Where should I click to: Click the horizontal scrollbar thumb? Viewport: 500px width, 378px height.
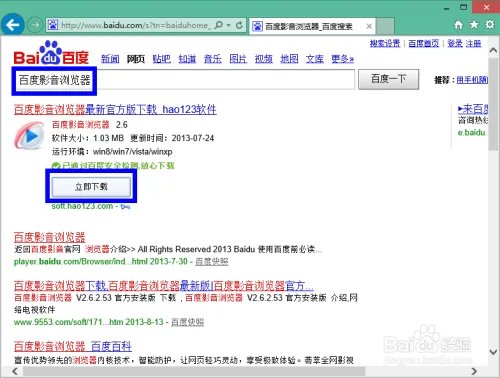click(x=193, y=371)
